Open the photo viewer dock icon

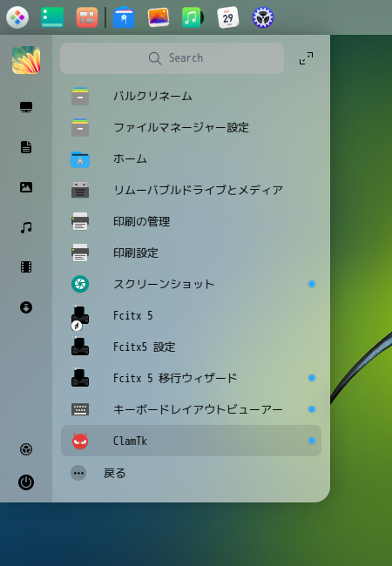tap(158, 17)
